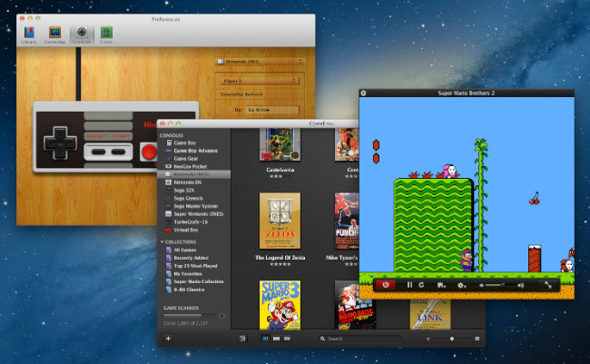
Task: Open Mike Tyson's Punch-Out cover
Action: coord(347,221)
